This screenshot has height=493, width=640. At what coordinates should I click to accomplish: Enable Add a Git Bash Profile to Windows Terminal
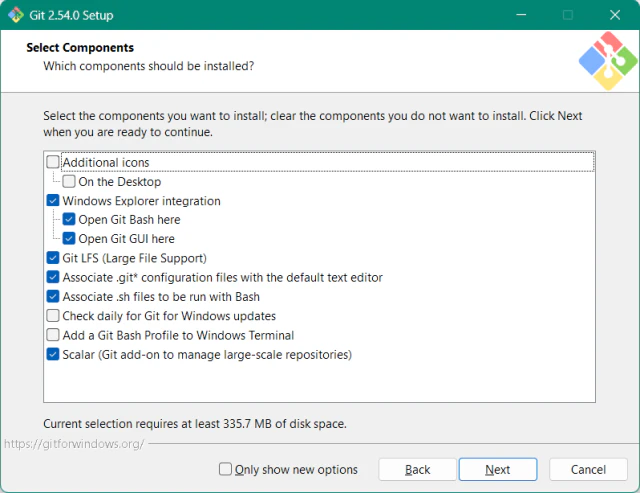point(53,335)
